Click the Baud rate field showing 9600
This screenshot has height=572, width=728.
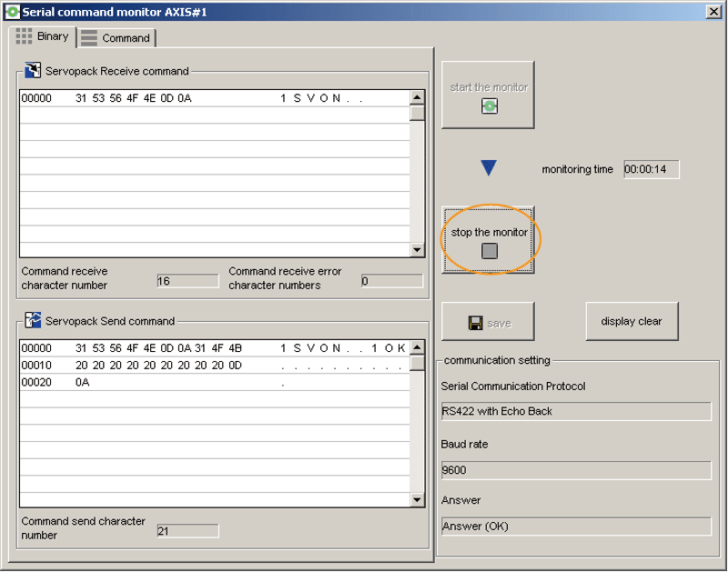pyautogui.click(x=575, y=470)
